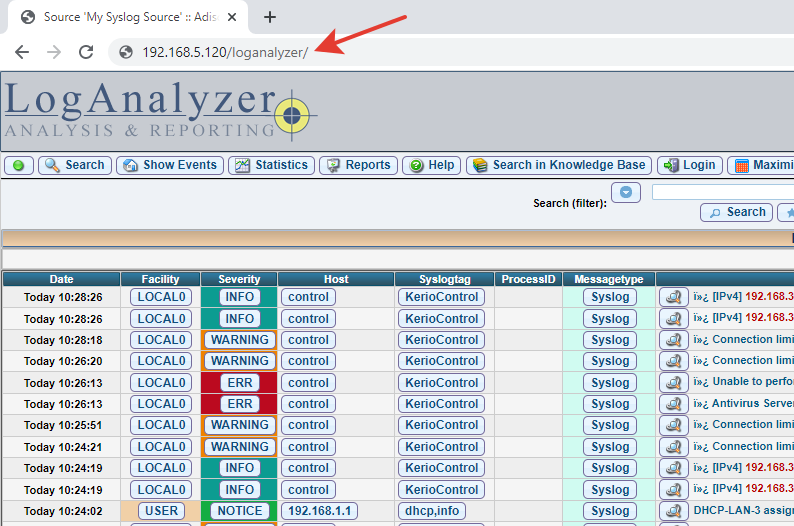
Task: Click Search in Knowledge Base
Action: [559, 166]
